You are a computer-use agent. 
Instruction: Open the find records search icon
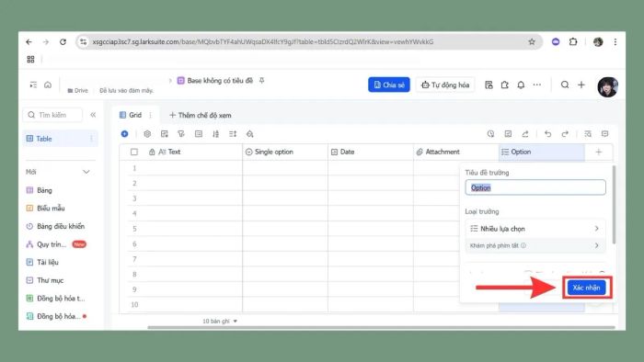pyautogui.click(x=588, y=133)
